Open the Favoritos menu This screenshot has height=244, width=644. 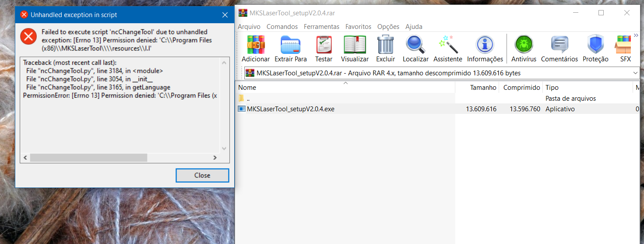coord(358,27)
